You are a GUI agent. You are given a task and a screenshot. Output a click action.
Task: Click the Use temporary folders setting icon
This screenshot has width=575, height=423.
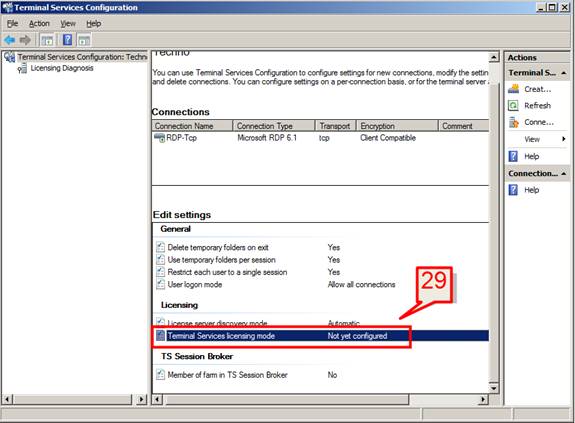pos(160,260)
